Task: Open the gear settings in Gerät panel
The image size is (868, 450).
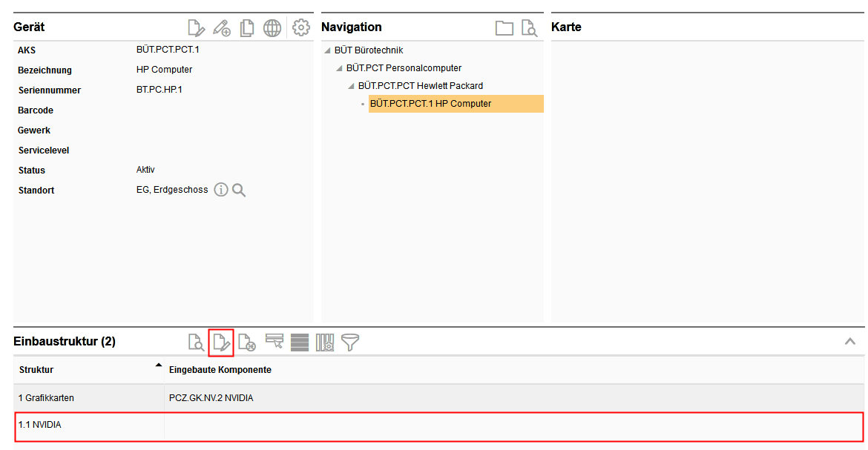Action: [300, 28]
